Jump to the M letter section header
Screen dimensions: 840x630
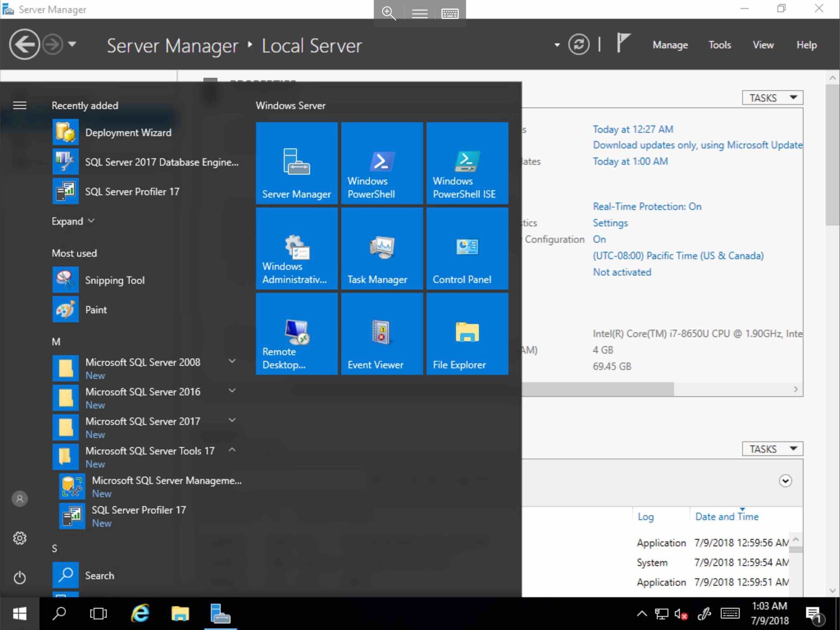tap(56, 342)
